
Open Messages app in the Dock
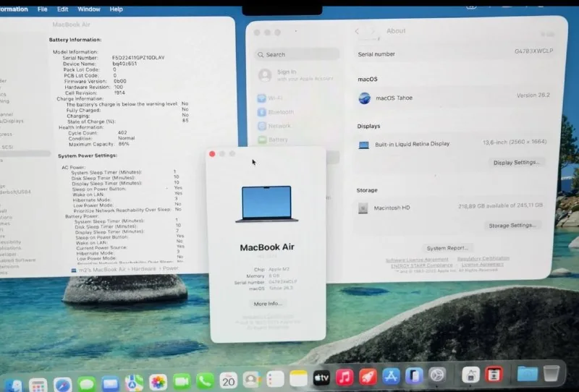point(87,384)
